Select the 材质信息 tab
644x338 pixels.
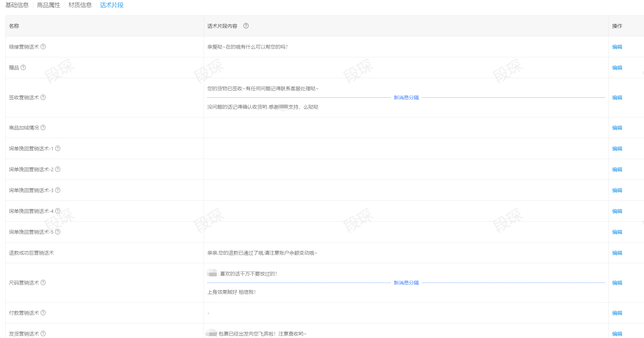click(80, 5)
